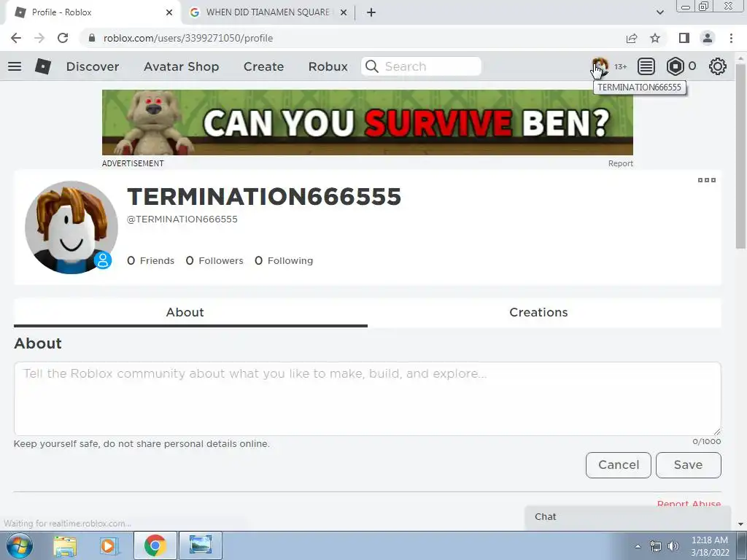Click the Cancel button
747x560 pixels.
(x=619, y=464)
